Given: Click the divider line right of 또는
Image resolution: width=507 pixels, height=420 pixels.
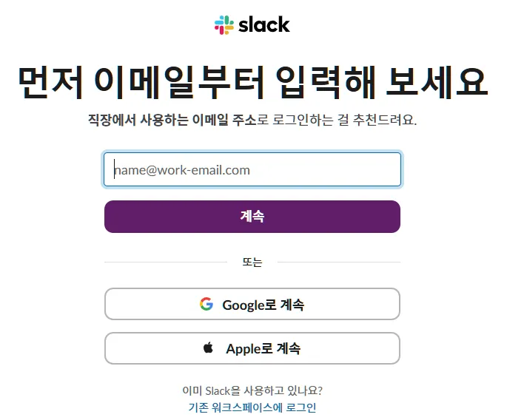Looking at the screenshot, I should (338, 262).
